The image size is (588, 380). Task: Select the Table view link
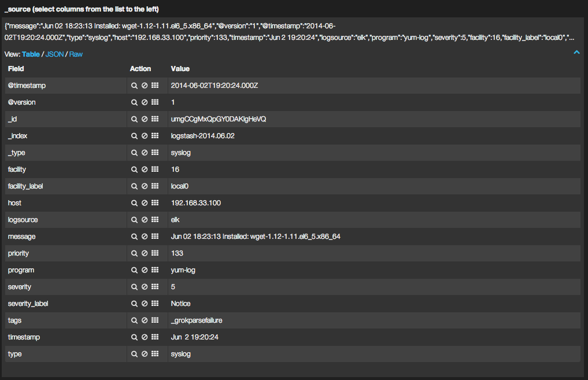pyautogui.click(x=31, y=54)
